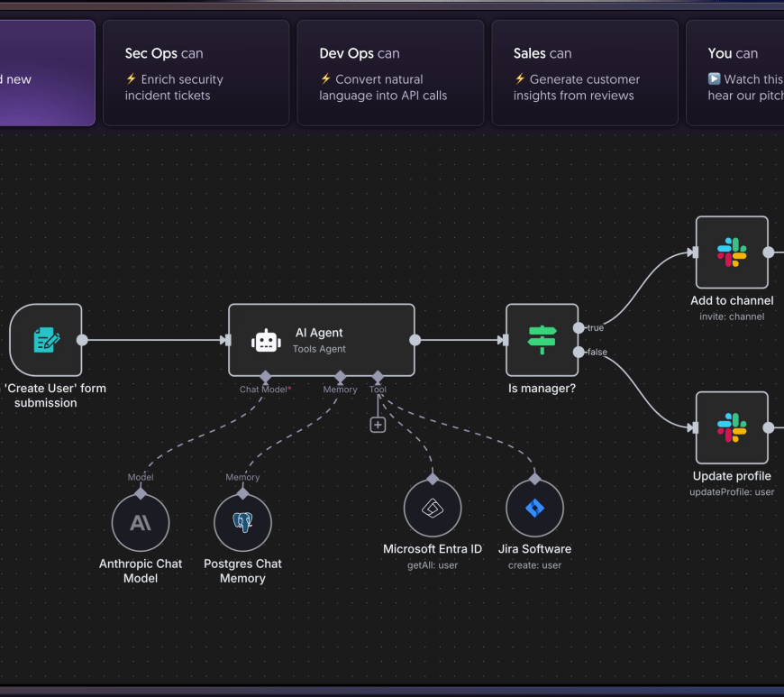Image resolution: width=784 pixels, height=697 pixels.
Task: Open the Microsoft Entra ID node
Action: pos(433,509)
